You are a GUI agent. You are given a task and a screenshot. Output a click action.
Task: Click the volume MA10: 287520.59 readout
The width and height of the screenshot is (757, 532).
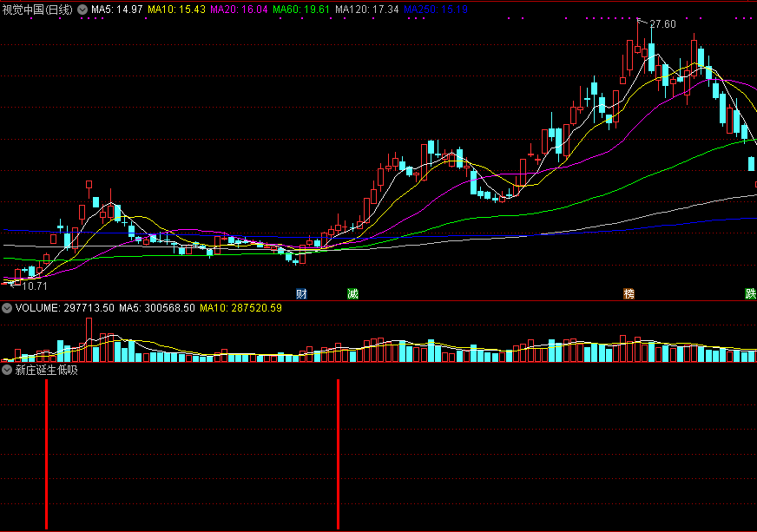click(241, 308)
